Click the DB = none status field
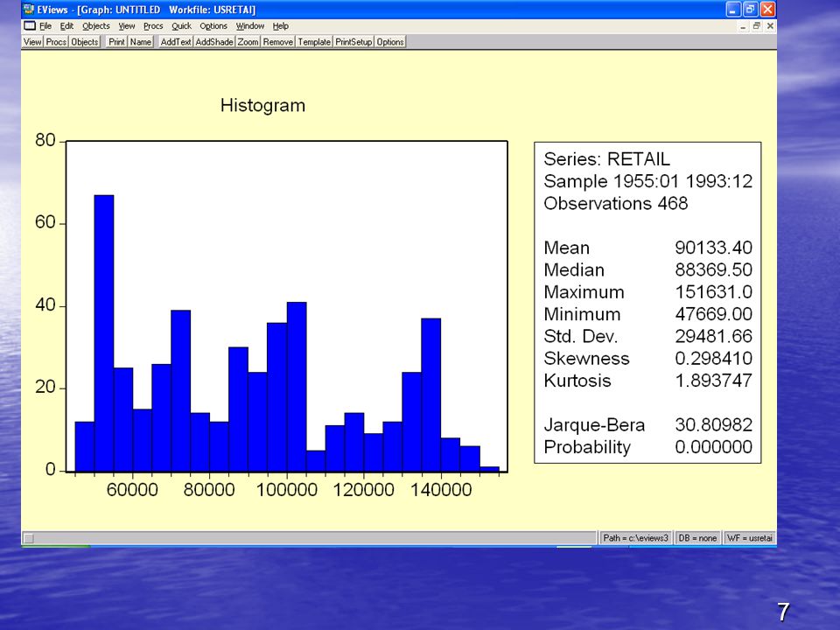This screenshot has width=840, height=630. (x=697, y=538)
